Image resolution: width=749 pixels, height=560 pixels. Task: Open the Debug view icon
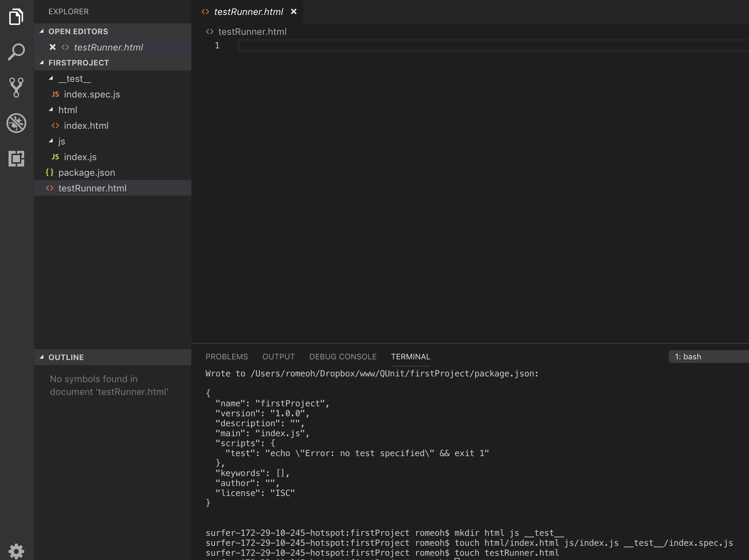(16, 123)
